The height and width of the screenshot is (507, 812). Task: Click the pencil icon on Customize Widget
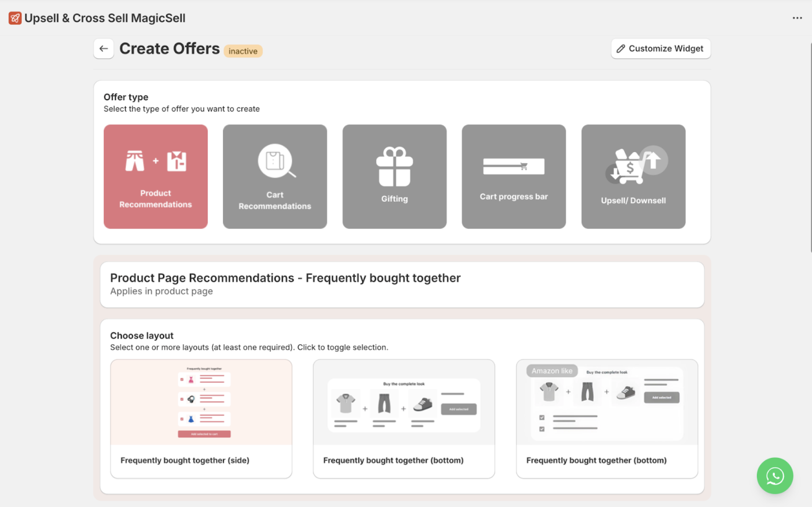pyautogui.click(x=620, y=49)
